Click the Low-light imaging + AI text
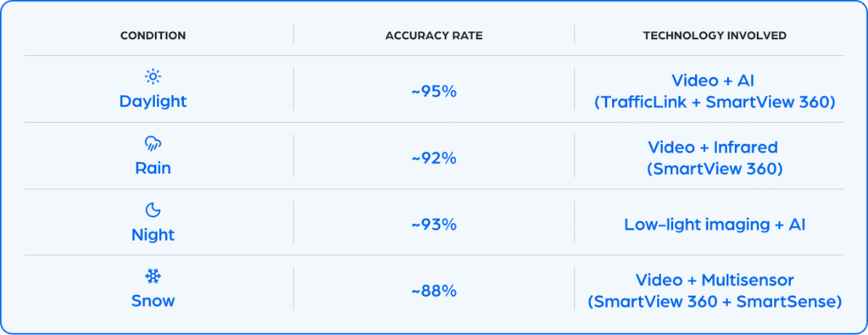 [715, 225]
